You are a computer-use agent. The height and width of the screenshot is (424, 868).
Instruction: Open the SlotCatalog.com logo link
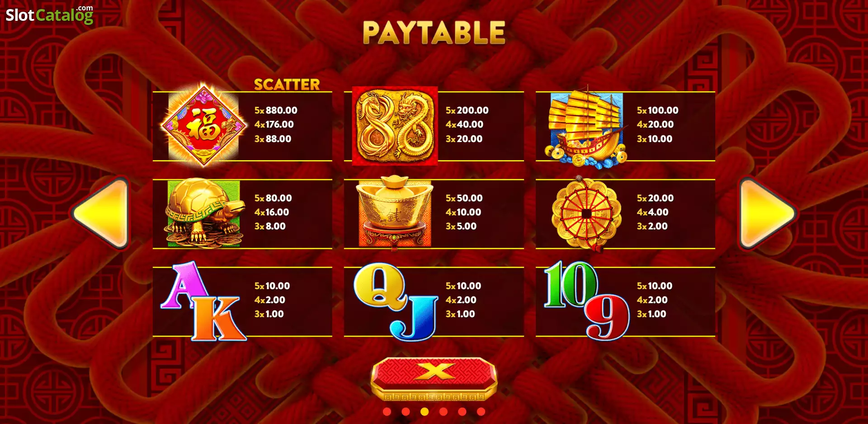pyautogui.click(x=49, y=14)
